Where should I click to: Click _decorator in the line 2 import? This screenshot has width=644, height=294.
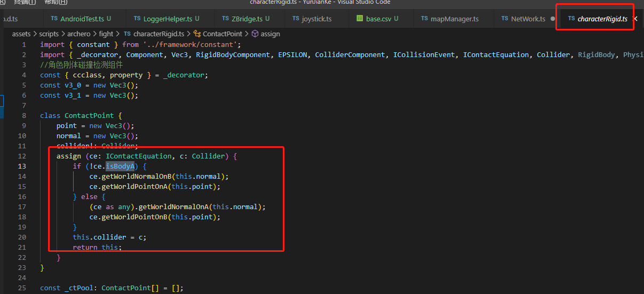click(x=98, y=54)
